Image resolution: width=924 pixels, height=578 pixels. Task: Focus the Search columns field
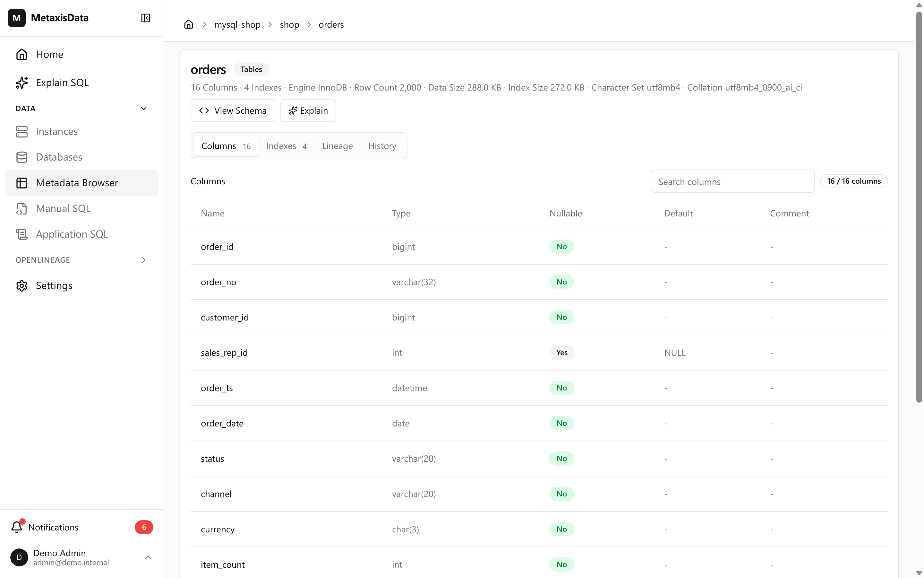click(x=732, y=181)
